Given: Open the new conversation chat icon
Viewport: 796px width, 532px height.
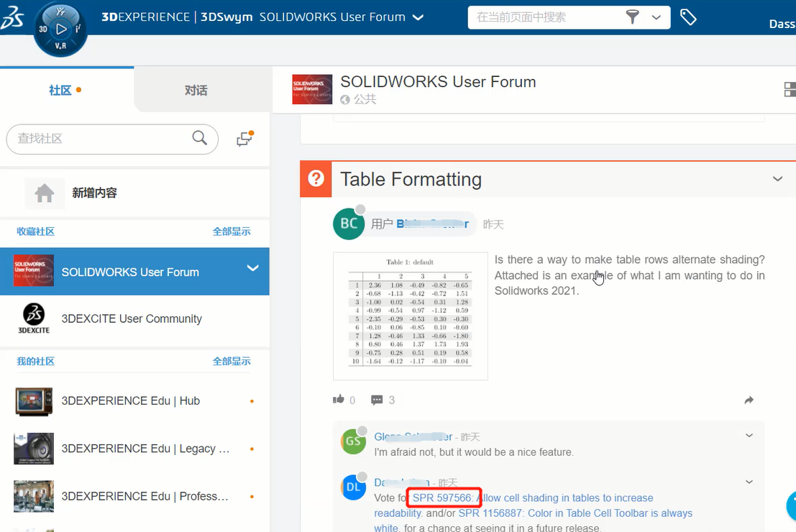Looking at the screenshot, I should [x=244, y=139].
